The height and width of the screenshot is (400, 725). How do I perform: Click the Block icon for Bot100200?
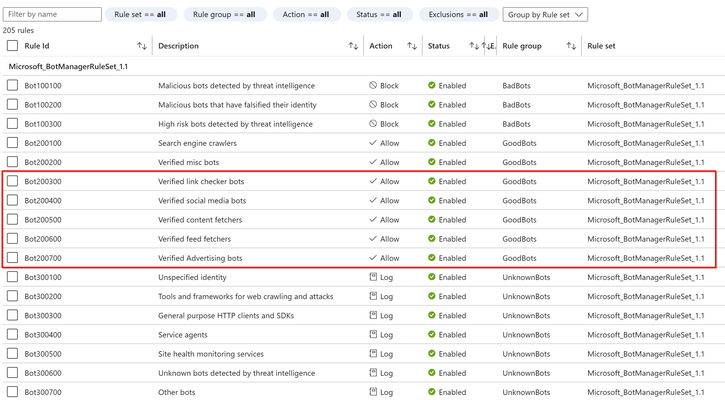373,105
